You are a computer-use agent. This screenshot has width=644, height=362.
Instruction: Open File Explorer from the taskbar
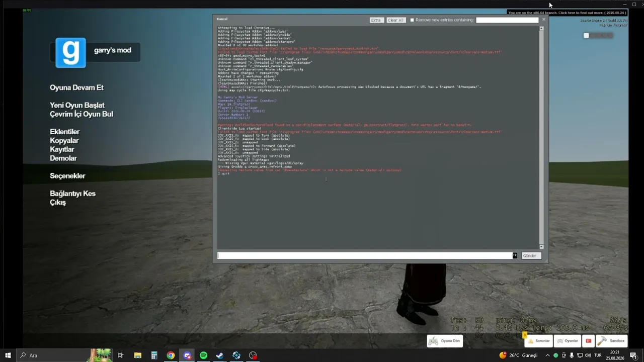(x=137, y=355)
